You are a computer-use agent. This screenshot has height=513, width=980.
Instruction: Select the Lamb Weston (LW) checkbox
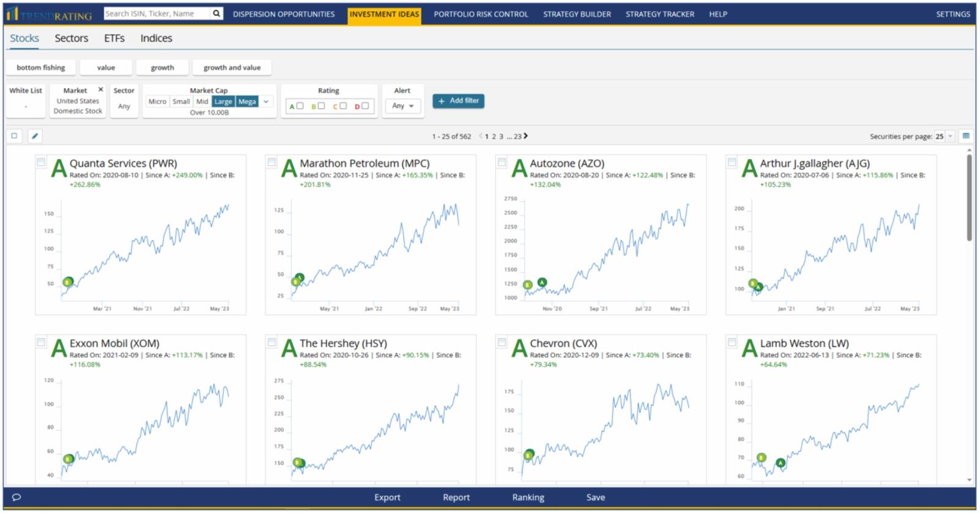pyautogui.click(x=732, y=342)
